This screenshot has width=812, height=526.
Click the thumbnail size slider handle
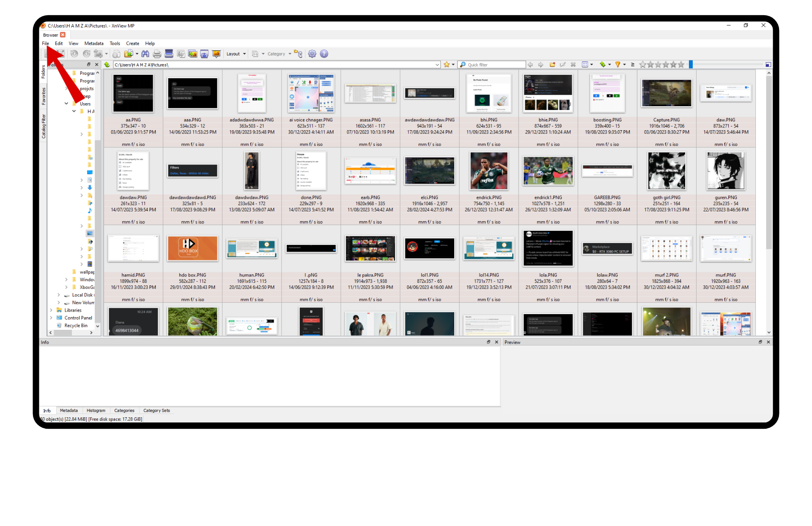tap(691, 65)
